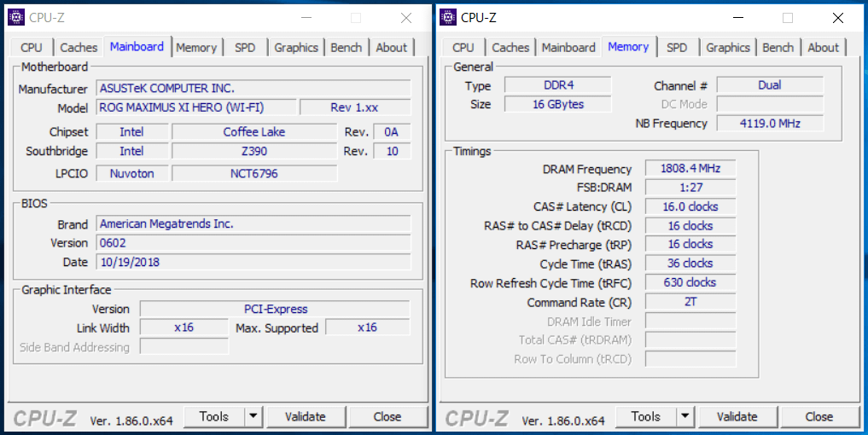Click Tools button in left window
868x435 pixels.
[x=214, y=417]
